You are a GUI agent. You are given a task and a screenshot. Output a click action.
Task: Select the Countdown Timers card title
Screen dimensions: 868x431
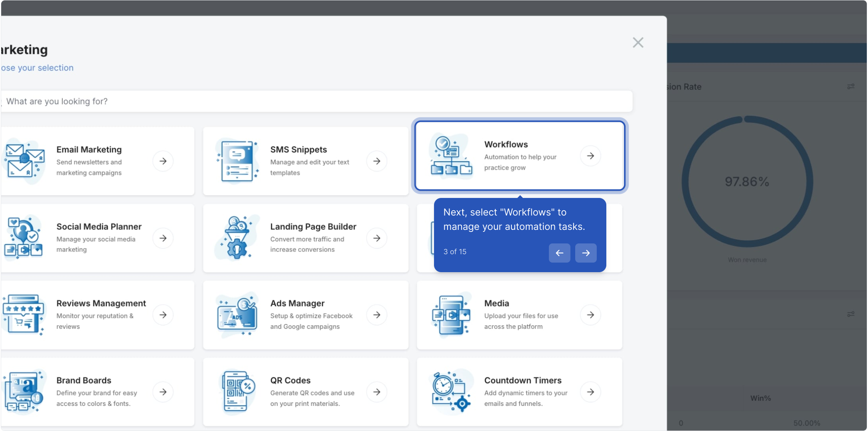523,380
